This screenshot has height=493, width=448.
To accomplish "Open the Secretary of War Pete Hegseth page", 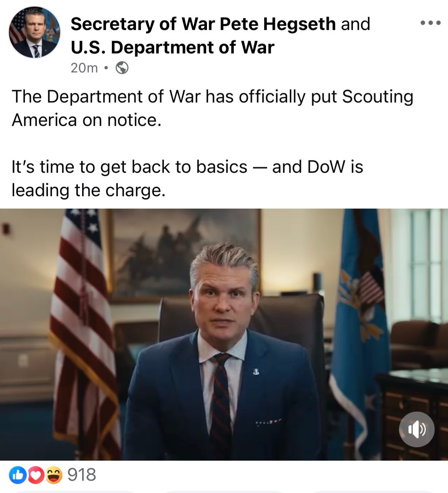I will pyautogui.click(x=203, y=24).
